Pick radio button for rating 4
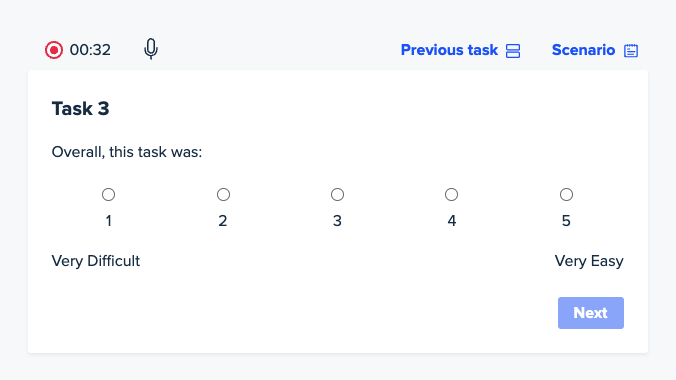 (451, 195)
